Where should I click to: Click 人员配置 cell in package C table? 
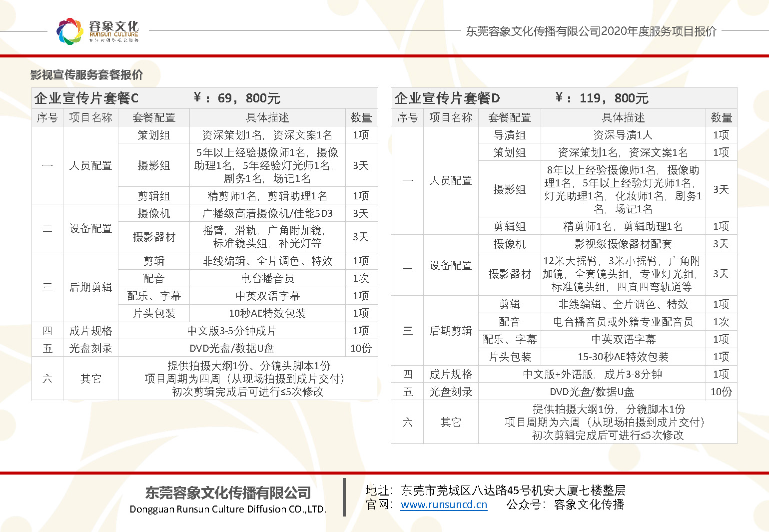click(x=90, y=165)
